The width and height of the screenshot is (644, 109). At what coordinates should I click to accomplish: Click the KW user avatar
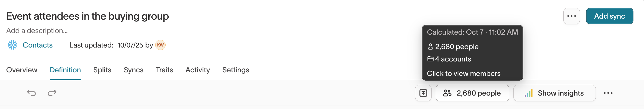pos(160,45)
